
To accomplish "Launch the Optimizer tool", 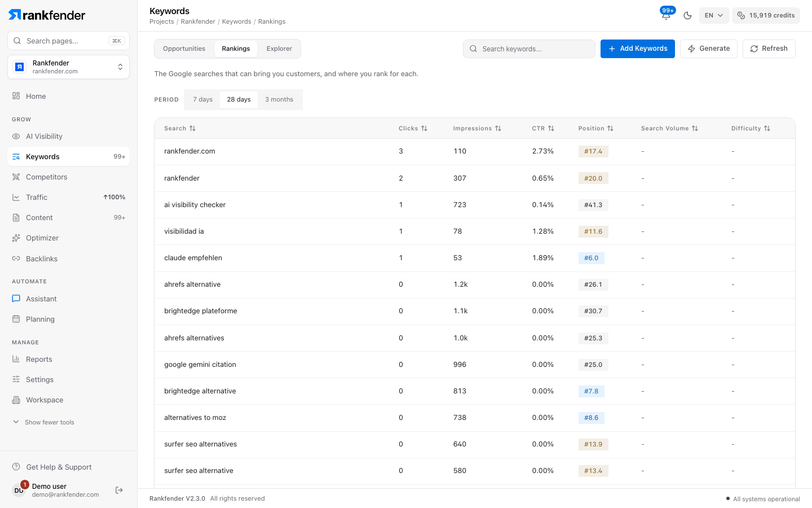I will tap(68, 238).
